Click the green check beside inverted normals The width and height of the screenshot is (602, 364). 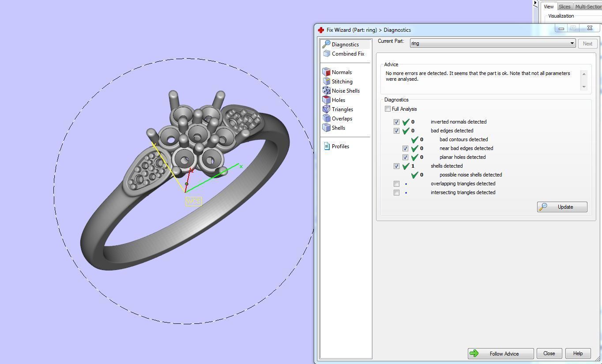coord(406,122)
